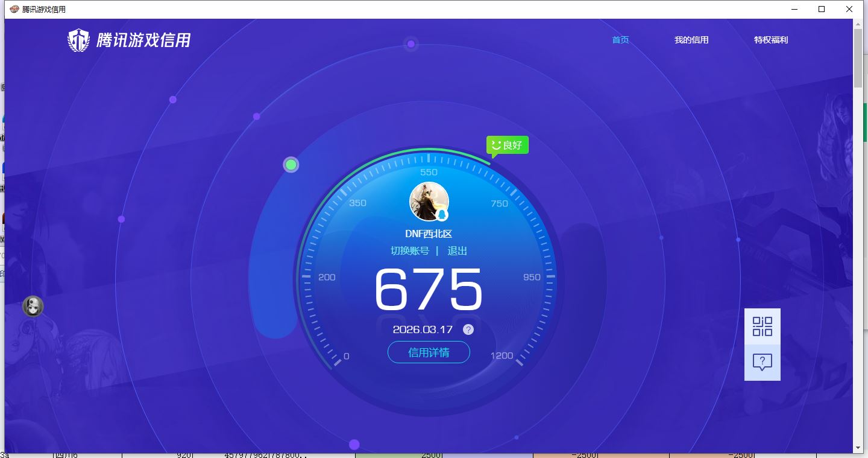The width and height of the screenshot is (868, 458).
Task: Click the Tencent game credit shield logo
Action: 78,40
